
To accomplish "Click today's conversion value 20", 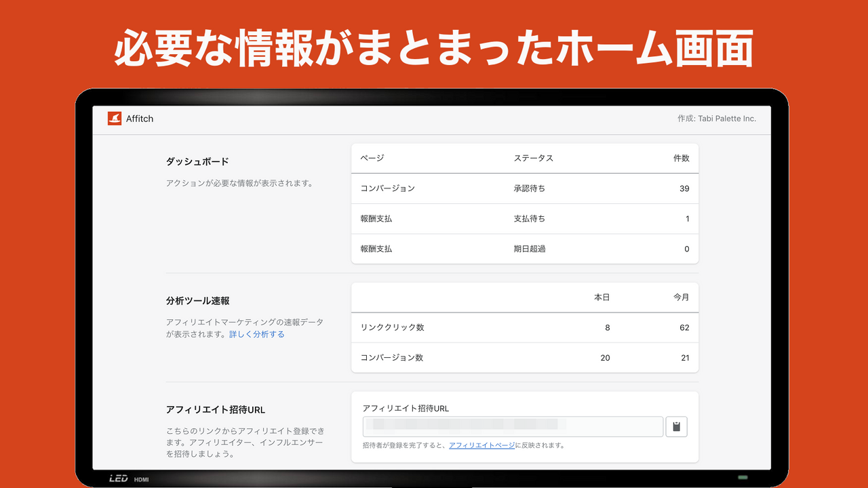I will coord(605,358).
